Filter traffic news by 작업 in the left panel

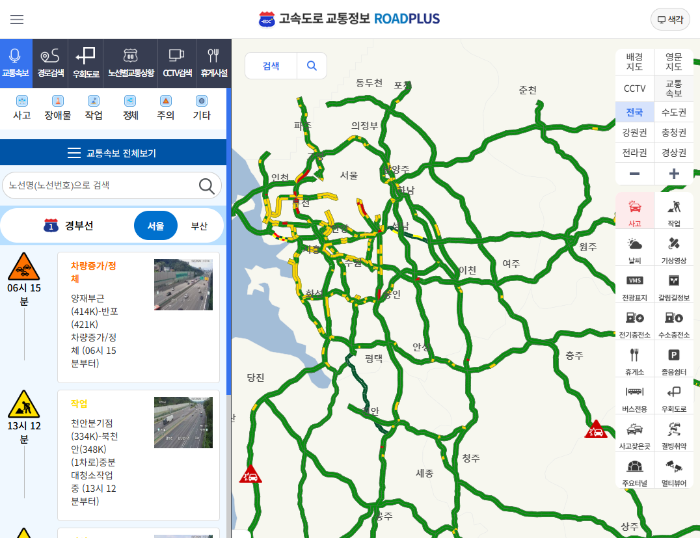click(93, 108)
